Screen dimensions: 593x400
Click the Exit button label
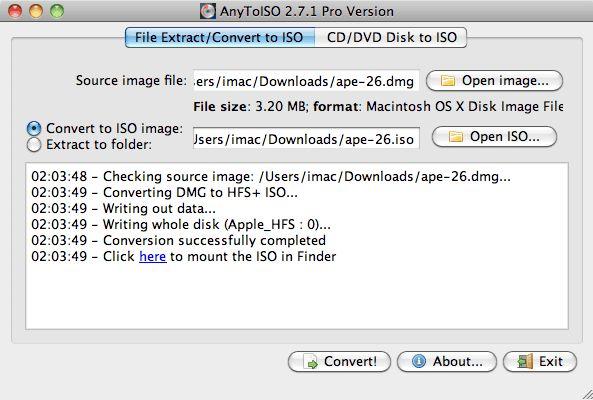[551, 361]
